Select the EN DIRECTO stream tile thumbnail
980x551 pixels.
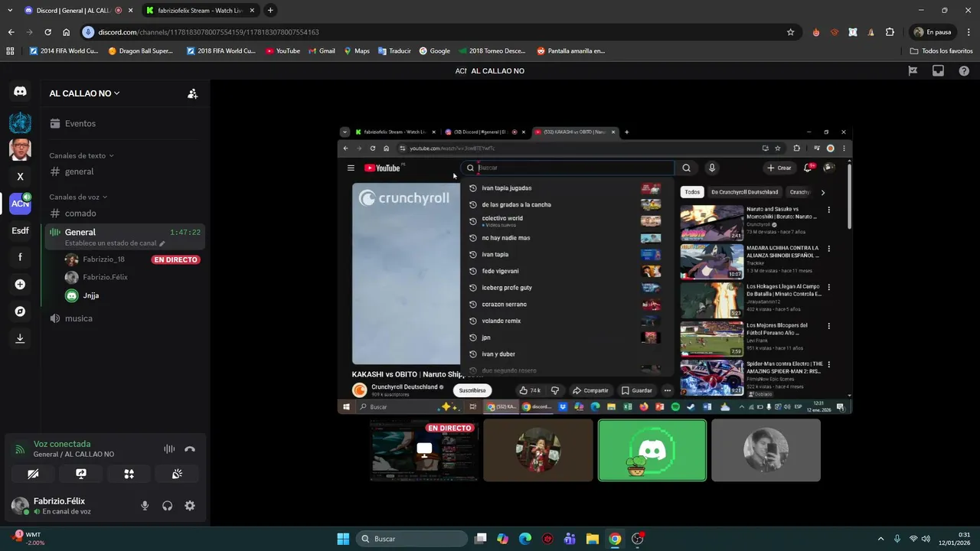pos(424,450)
